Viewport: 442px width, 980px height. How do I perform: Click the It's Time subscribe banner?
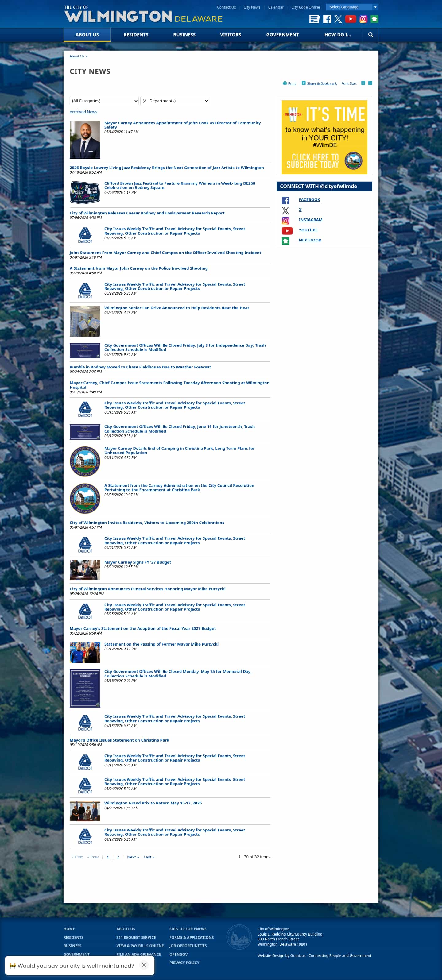click(324, 137)
